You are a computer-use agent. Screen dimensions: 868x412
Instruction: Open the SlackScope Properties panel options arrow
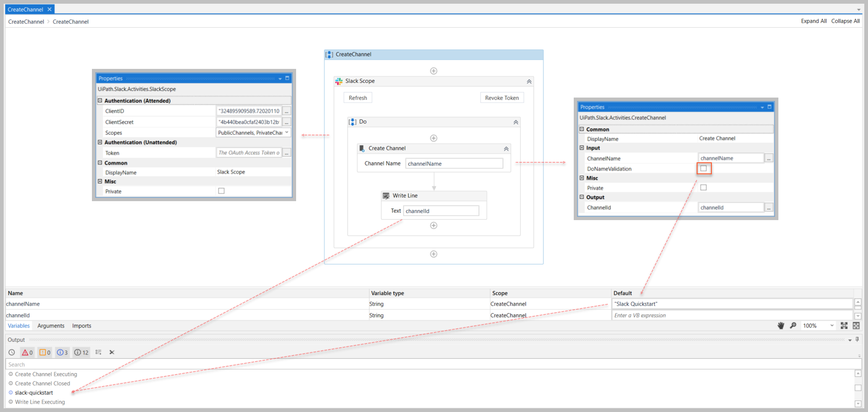[x=280, y=79]
